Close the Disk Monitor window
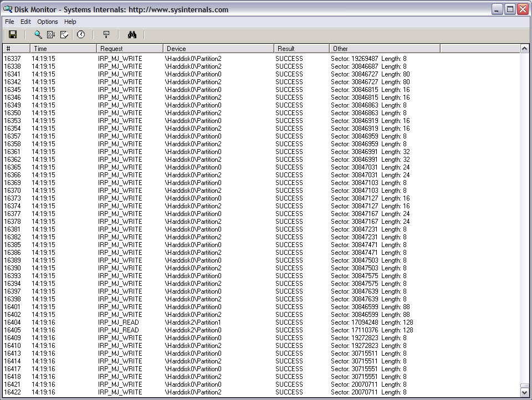The image size is (532, 400). coord(523,9)
